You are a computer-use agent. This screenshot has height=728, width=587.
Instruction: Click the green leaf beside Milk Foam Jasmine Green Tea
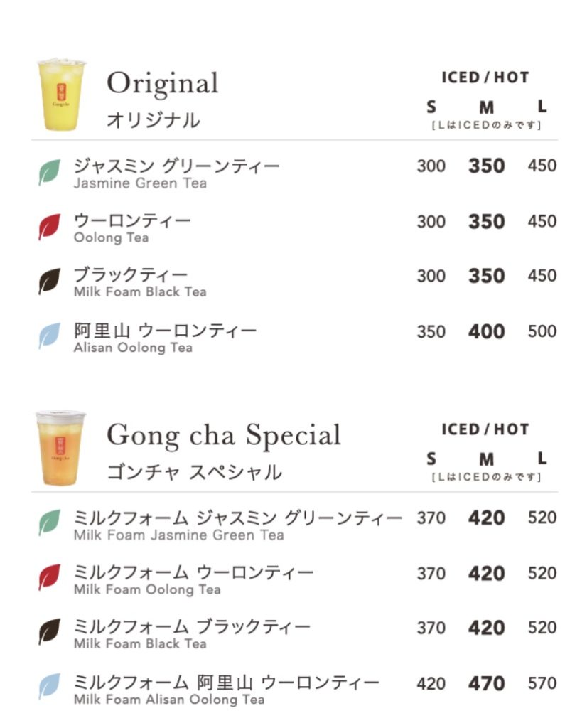point(49,523)
